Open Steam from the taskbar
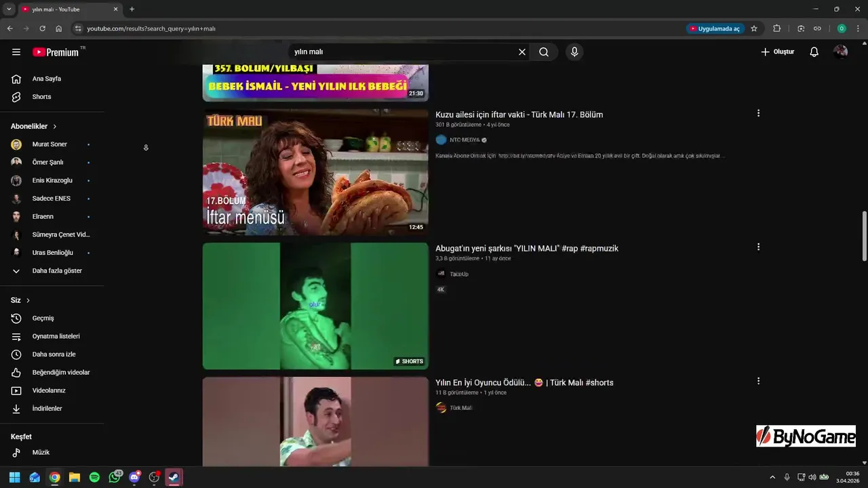The width and height of the screenshot is (868, 488). tap(174, 477)
